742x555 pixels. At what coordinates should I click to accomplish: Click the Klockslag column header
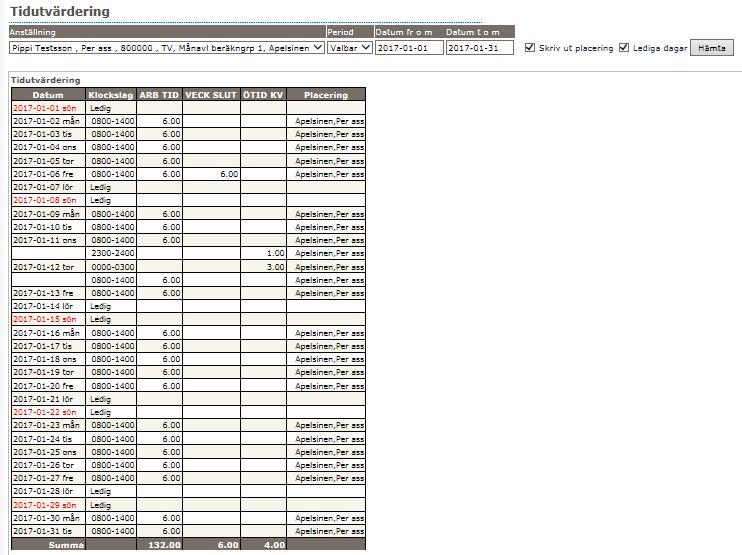(111, 95)
